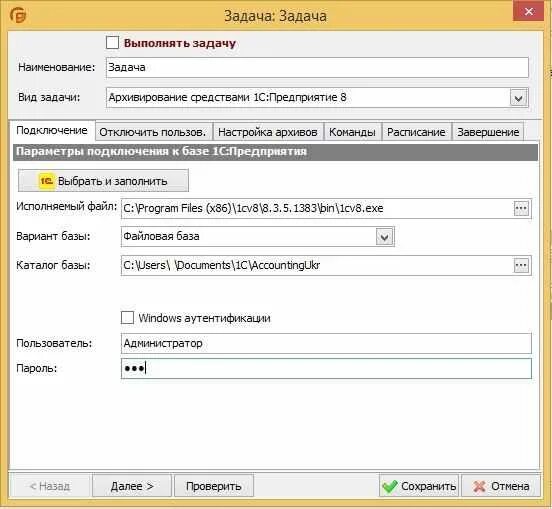This screenshot has width=552, height=509.
Task: Click the < Назад button
Action: tap(50, 486)
